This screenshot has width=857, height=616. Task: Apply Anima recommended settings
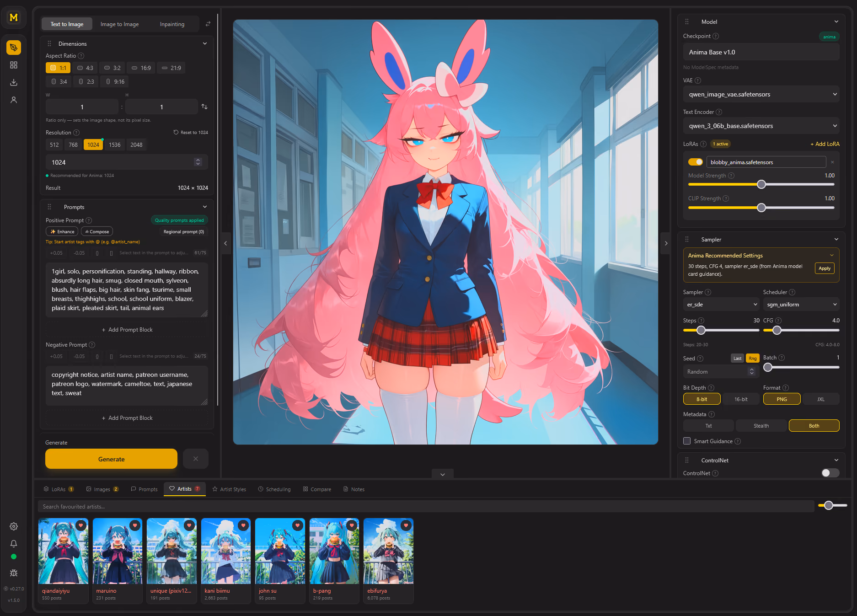825,268
